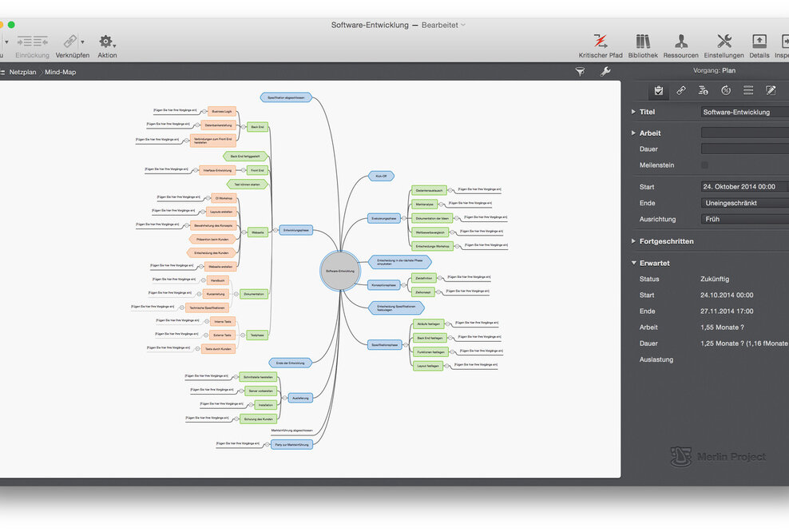Open the Bibliothek library
Viewport: 789px width, 532px height.
click(x=643, y=42)
